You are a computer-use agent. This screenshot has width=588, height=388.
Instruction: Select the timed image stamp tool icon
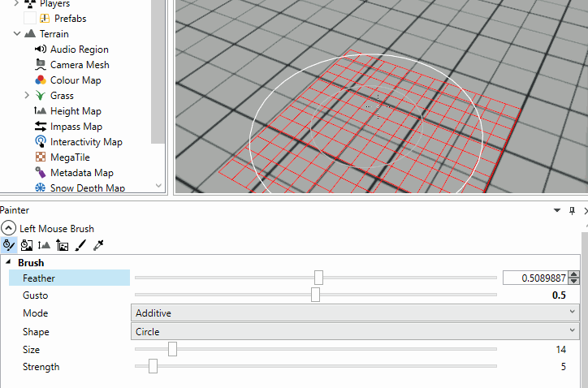tap(27, 245)
